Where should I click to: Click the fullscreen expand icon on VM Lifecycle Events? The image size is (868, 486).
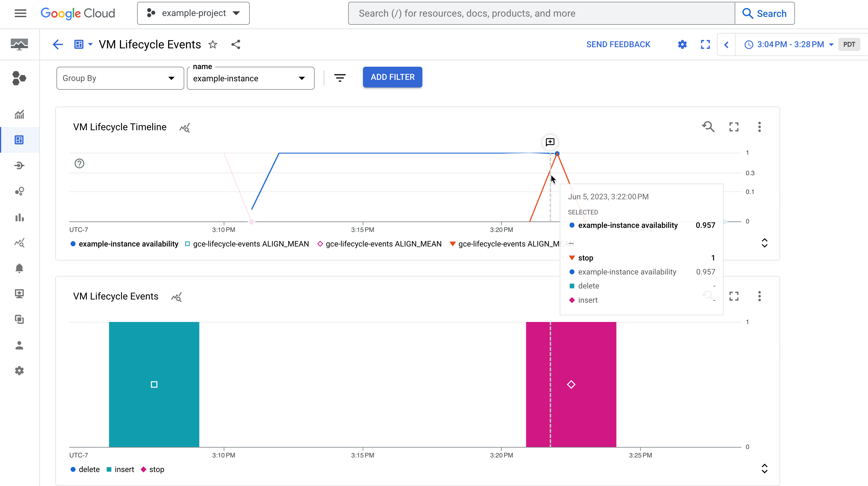pos(734,295)
